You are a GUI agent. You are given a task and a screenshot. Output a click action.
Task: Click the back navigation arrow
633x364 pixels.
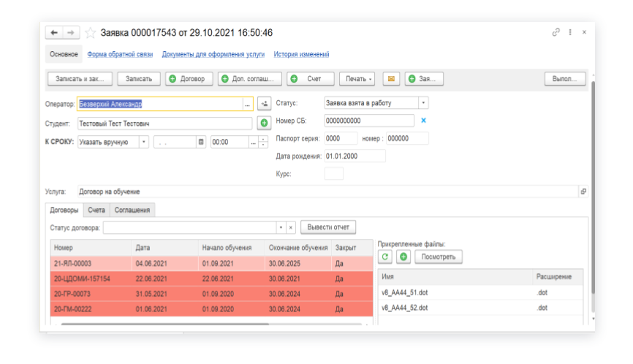55,33
